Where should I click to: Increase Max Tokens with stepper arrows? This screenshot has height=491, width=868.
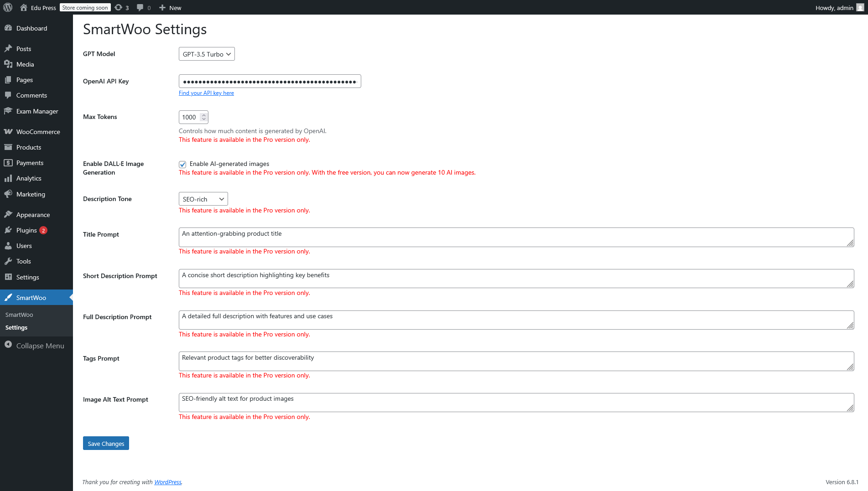pyautogui.click(x=204, y=114)
